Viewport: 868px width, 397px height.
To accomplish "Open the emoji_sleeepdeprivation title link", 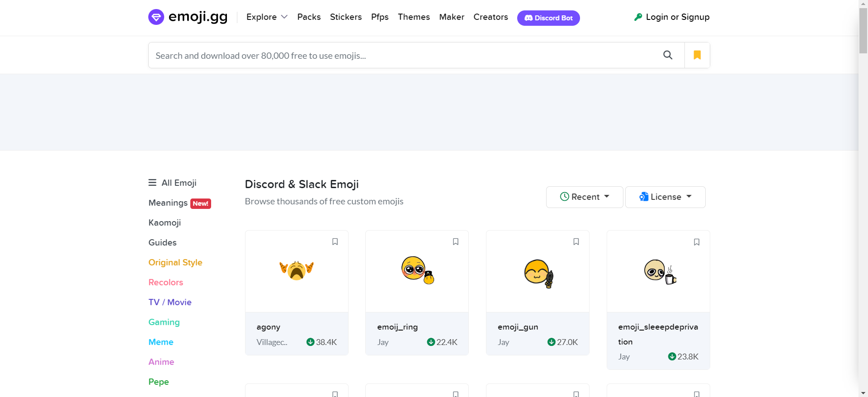I will tap(658, 334).
